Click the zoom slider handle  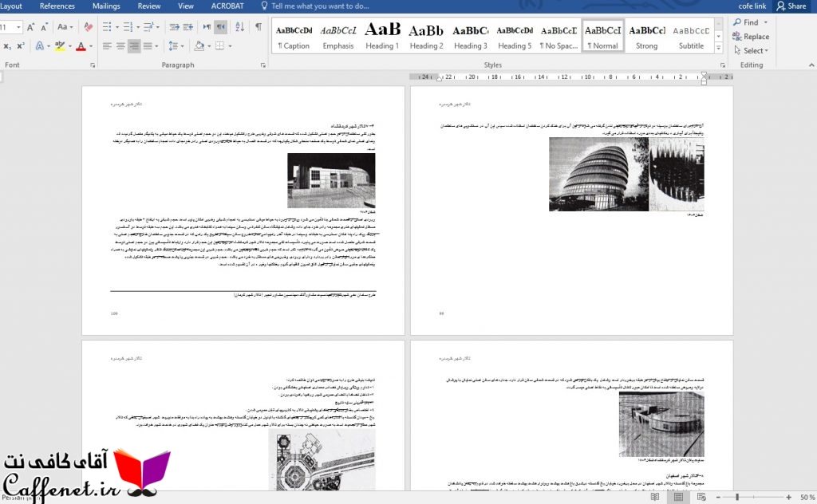(737, 498)
